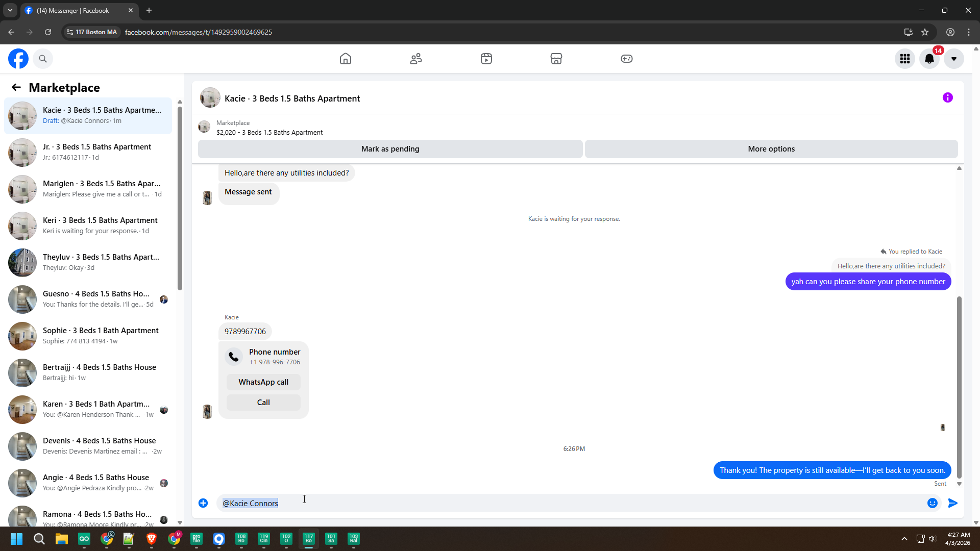This screenshot has height=551, width=980.
Task: Open Guesno's 4 Beds house chat
Action: point(88,299)
